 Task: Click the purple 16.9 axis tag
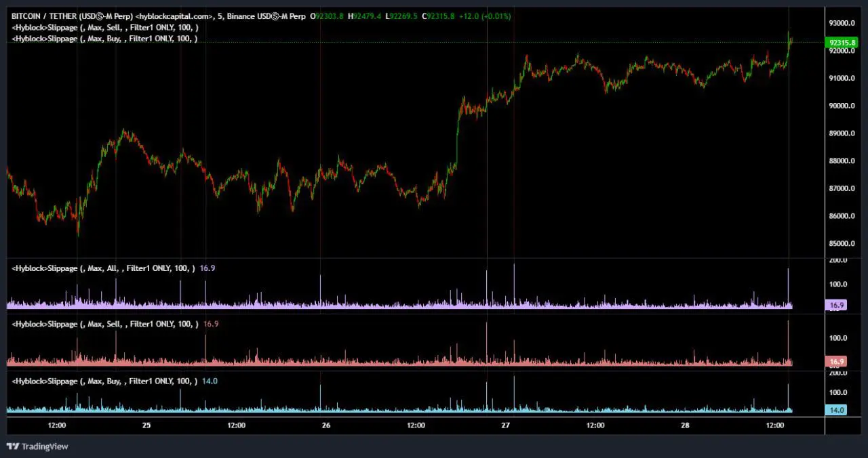pyautogui.click(x=836, y=306)
